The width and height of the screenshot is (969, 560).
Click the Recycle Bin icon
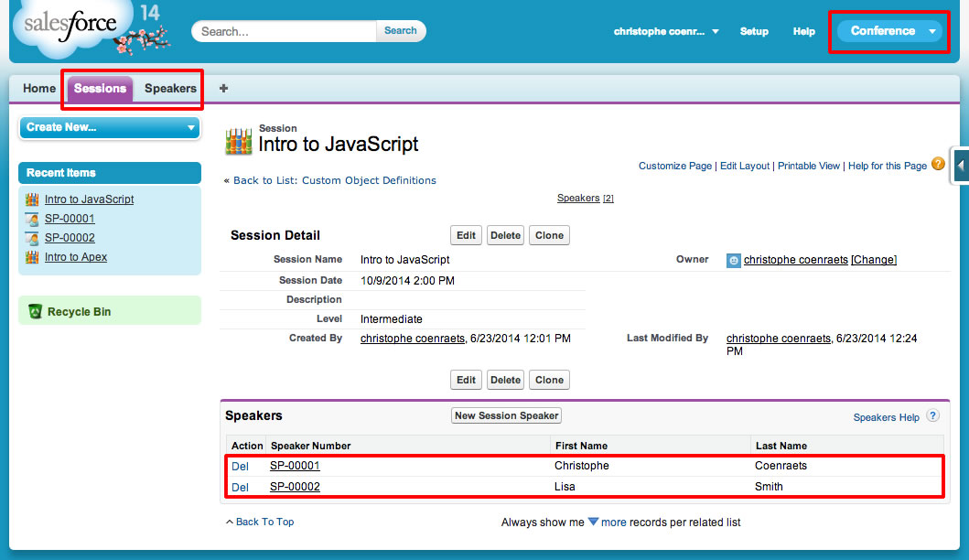(x=35, y=311)
